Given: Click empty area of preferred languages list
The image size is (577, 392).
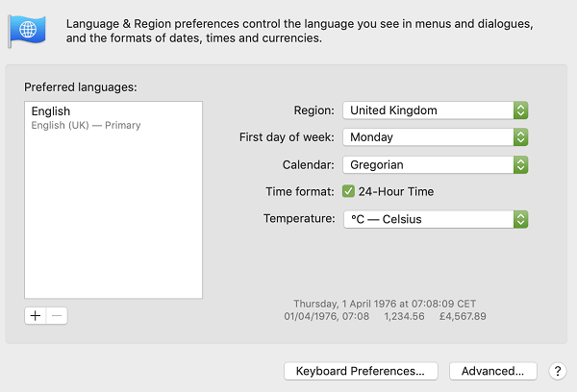Looking at the screenshot, I should [x=113, y=221].
